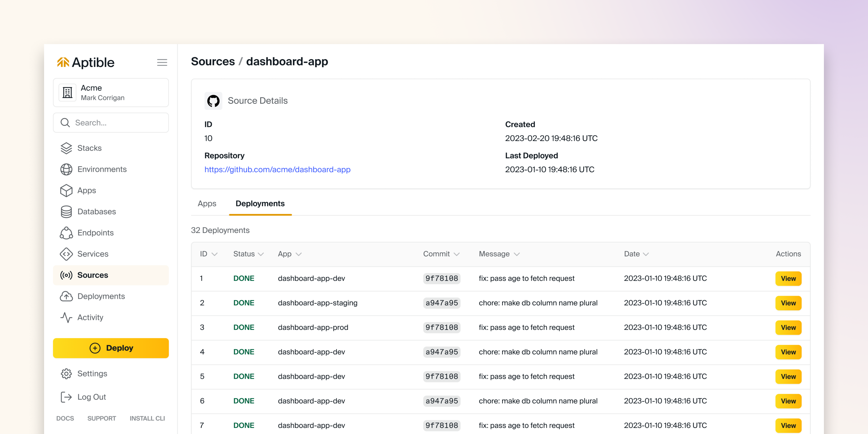Click the Environments globe icon
The height and width of the screenshot is (434, 868).
tap(66, 169)
